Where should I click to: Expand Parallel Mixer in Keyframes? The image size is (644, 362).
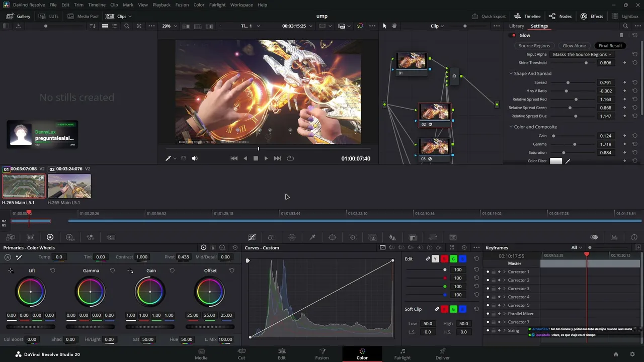(x=504, y=314)
